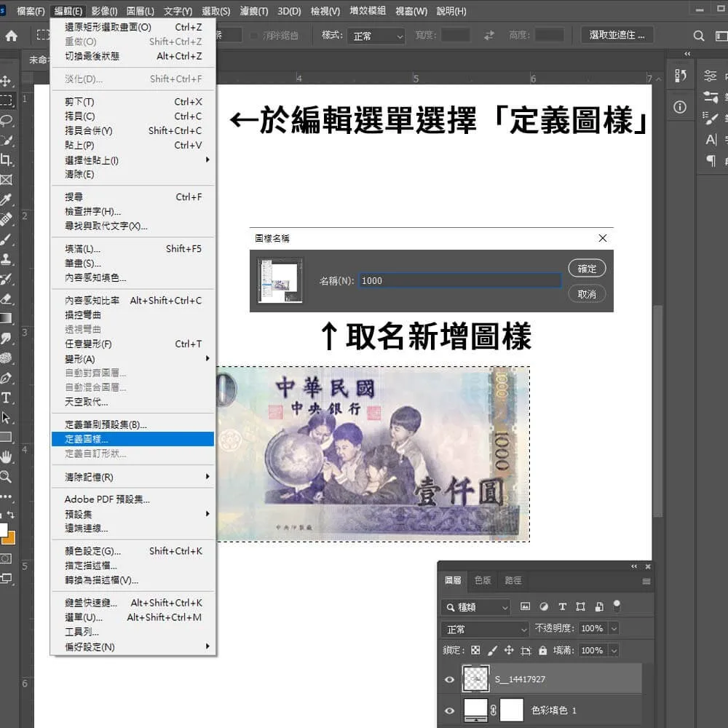Screen dimensions: 728x728
Task: Click the 色彩填色 1 layer mask thumbnail
Action: 511,710
